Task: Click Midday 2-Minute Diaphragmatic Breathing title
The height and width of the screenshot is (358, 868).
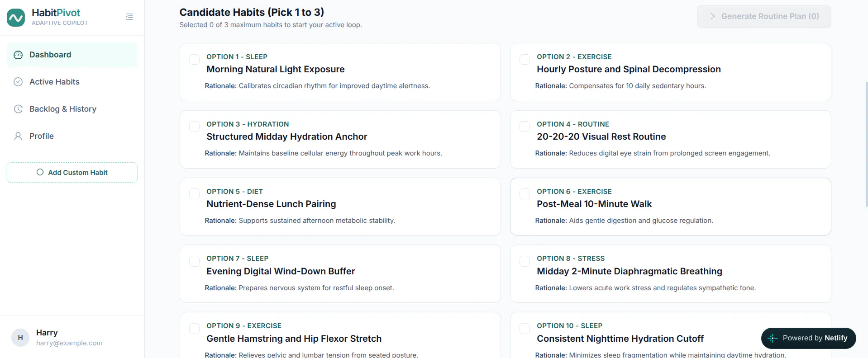Action: click(630, 271)
